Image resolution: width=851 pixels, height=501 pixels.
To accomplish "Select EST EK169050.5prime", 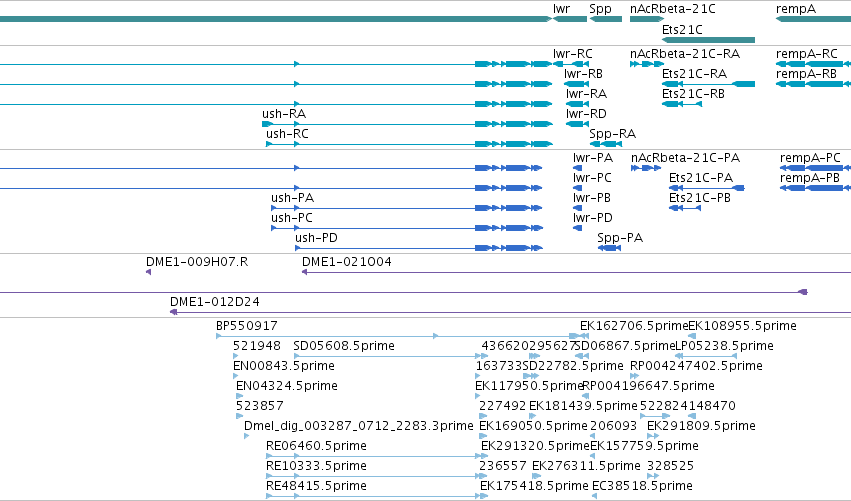I will pos(533,426).
